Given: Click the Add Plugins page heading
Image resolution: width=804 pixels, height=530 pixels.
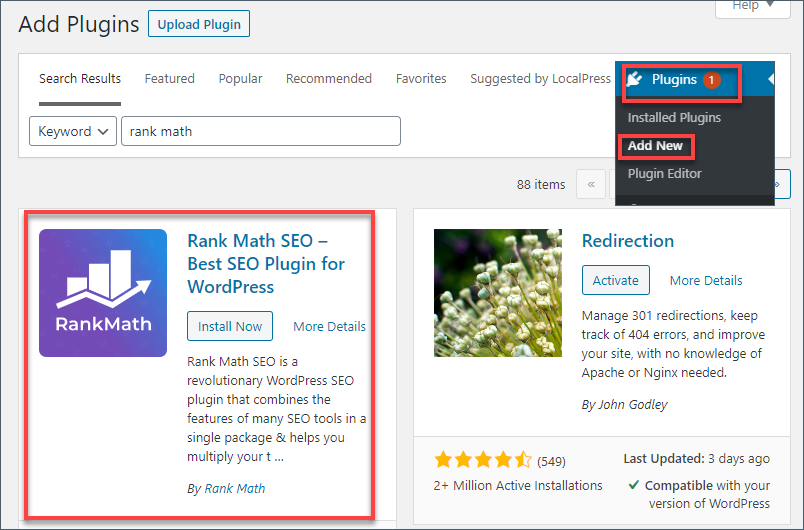Looking at the screenshot, I should tap(79, 24).
